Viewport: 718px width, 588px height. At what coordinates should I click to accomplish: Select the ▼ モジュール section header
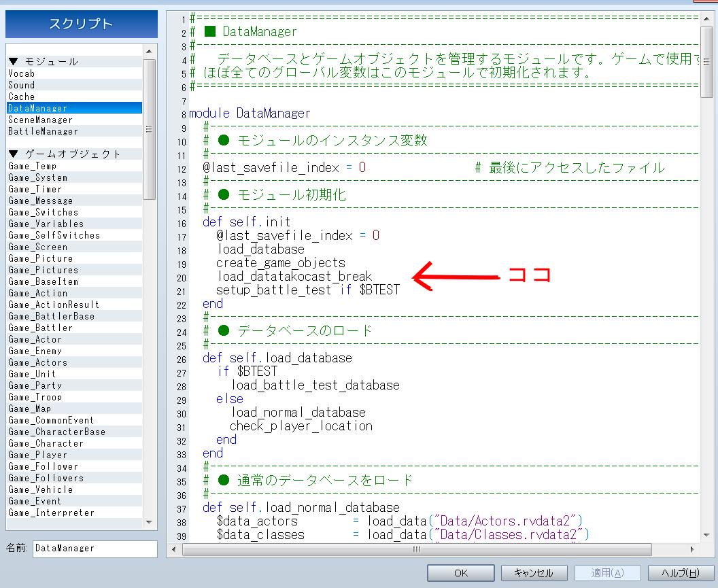75,61
